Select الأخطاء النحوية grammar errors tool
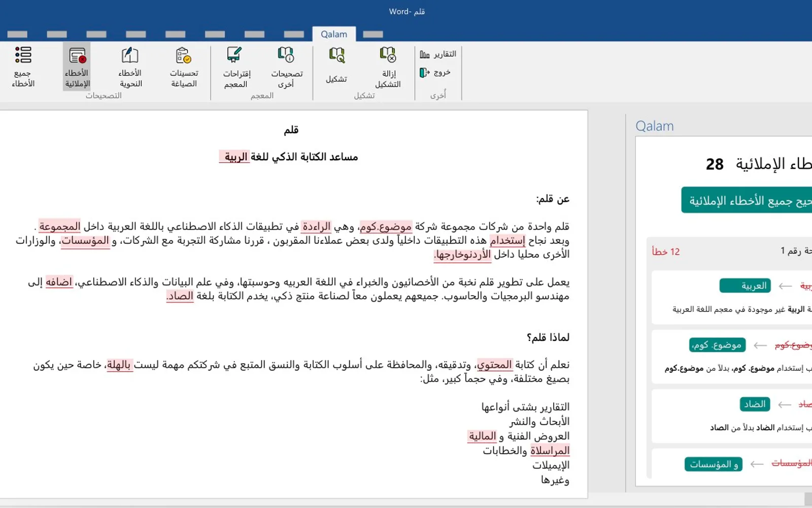Viewport: 812px width, 508px height. tap(130, 67)
